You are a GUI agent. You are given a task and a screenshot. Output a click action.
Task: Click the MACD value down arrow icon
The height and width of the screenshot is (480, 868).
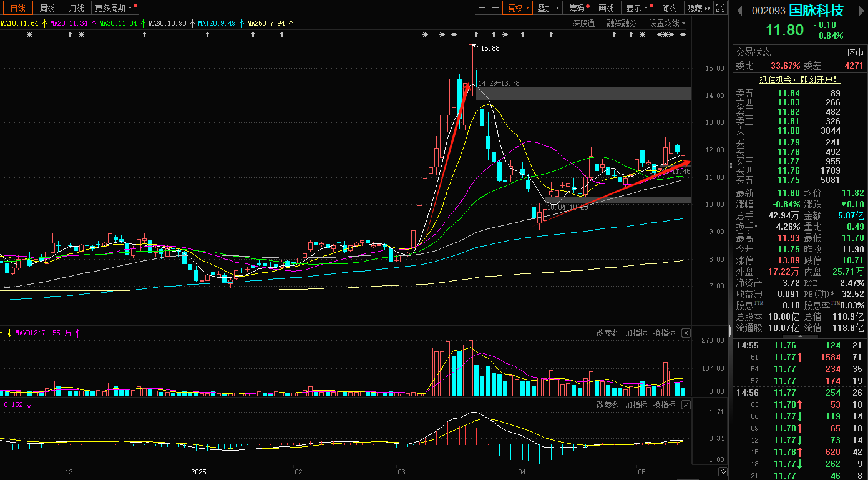[x=29, y=405]
